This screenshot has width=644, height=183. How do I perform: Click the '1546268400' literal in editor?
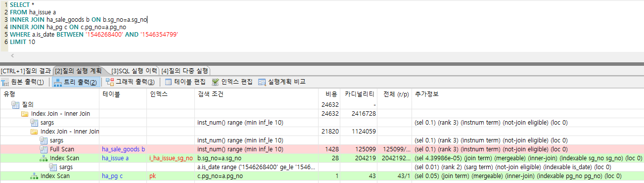pyautogui.click(x=104, y=35)
